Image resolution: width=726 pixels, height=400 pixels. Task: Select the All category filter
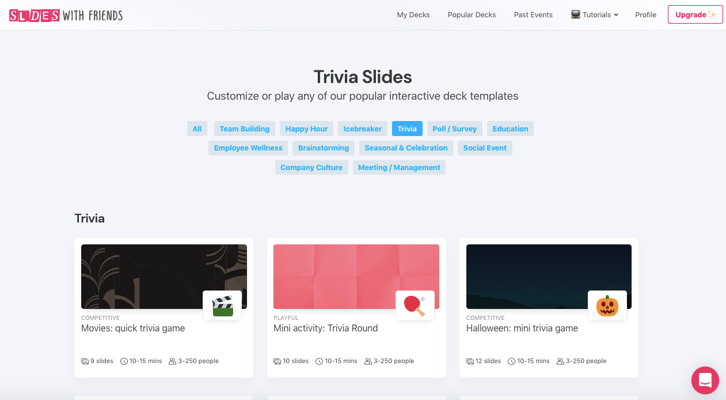point(197,129)
